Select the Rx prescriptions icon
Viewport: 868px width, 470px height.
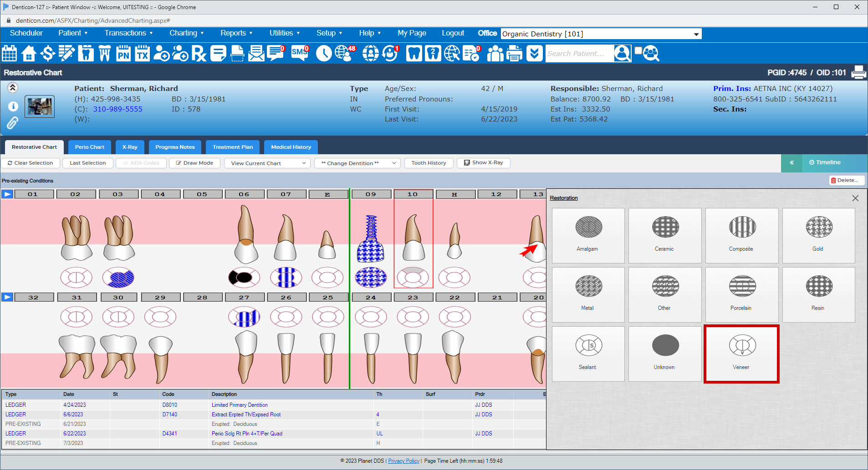click(x=199, y=53)
